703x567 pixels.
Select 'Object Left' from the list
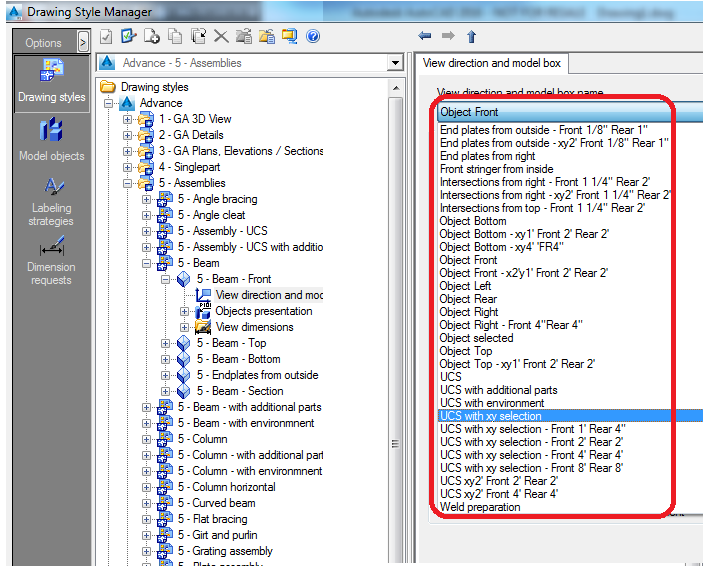tap(465, 286)
